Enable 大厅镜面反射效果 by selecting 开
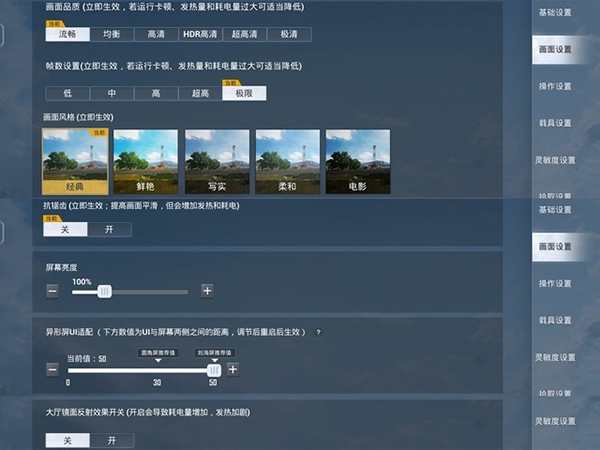Image resolution: width=600 pixels, height=450 pixels. coord(112,440)
